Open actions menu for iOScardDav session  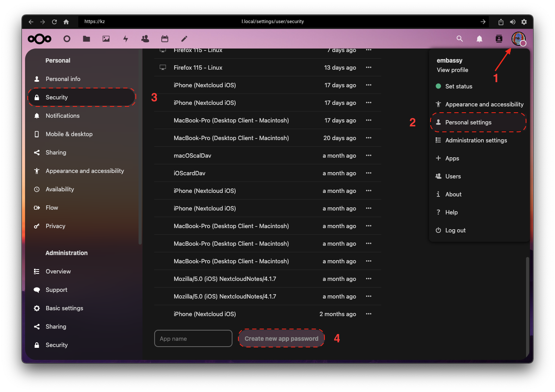[x=368, y=173]
